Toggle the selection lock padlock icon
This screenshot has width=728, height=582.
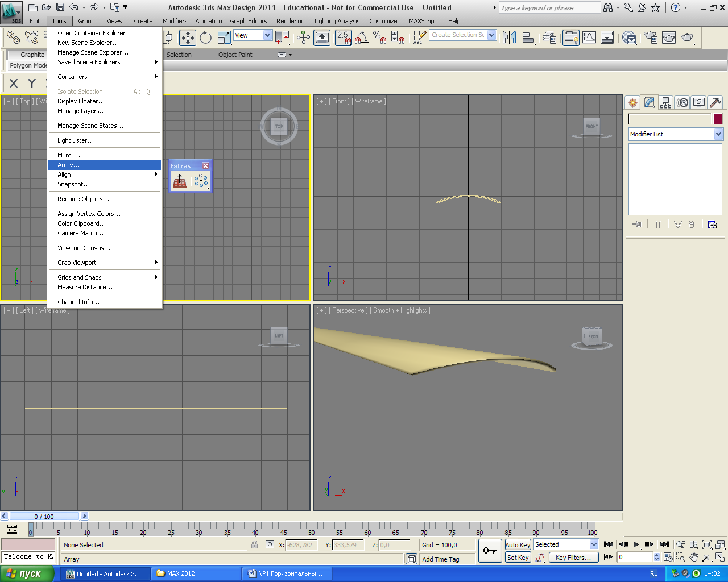(x=254, y=544)
